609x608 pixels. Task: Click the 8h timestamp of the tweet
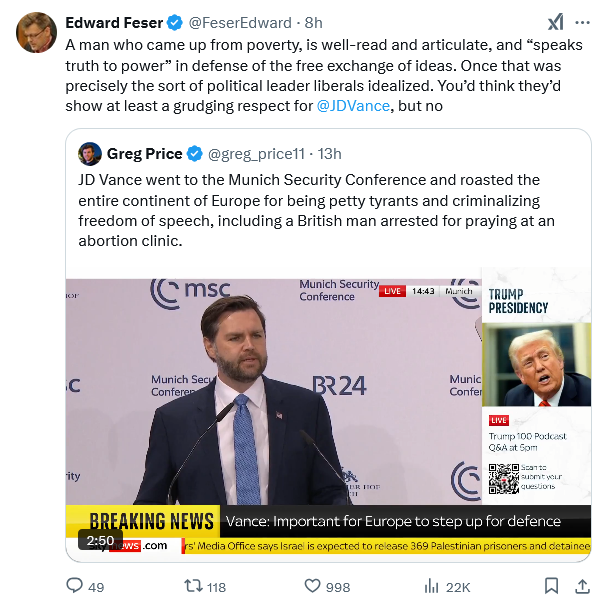[314, 23]
